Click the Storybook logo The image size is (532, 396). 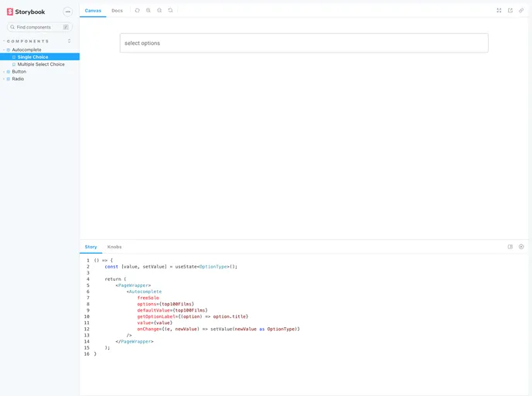pyautogui.click(x=26, y=12)
